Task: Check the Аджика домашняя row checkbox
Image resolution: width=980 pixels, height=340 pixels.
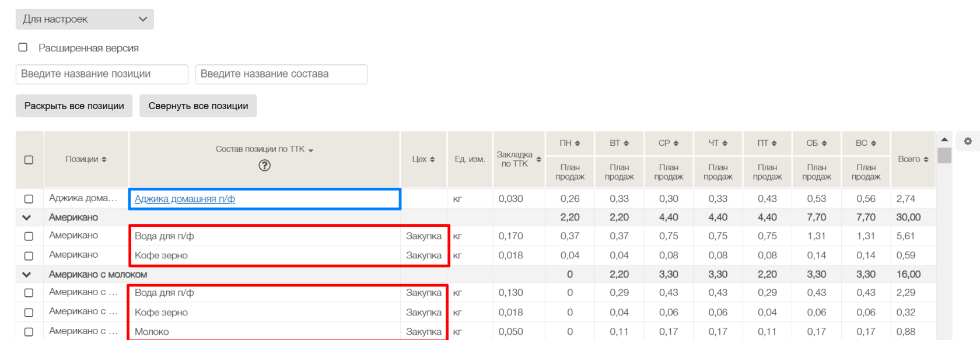Action: 29,199
